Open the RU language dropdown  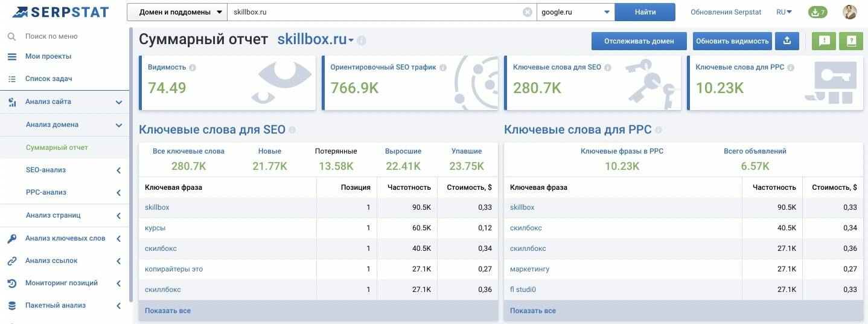tap(784, 12)
